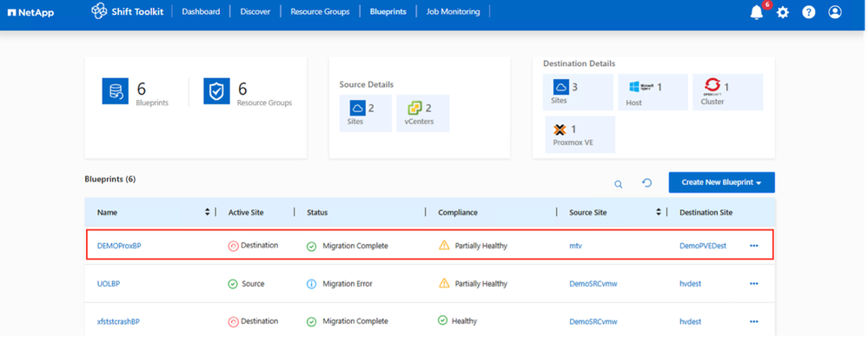Click the Microsoft Host icon
Screen dimensions: 868x337
641,87
